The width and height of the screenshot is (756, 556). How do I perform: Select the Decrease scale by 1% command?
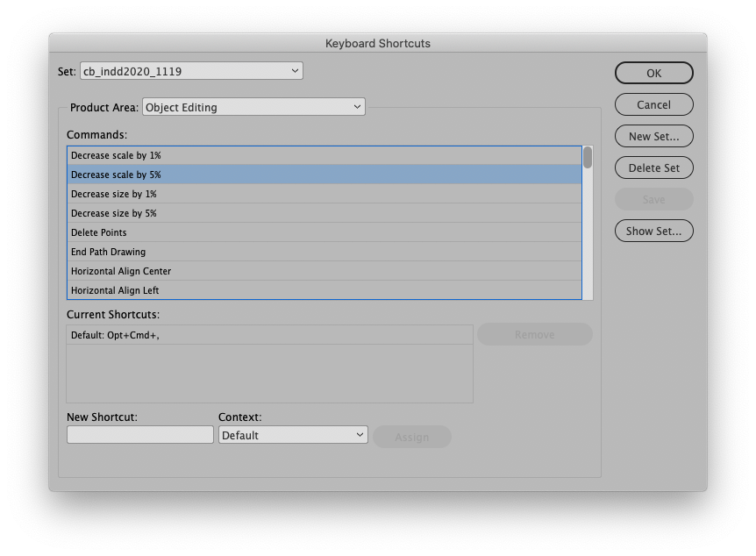click(x=325, y=155)
